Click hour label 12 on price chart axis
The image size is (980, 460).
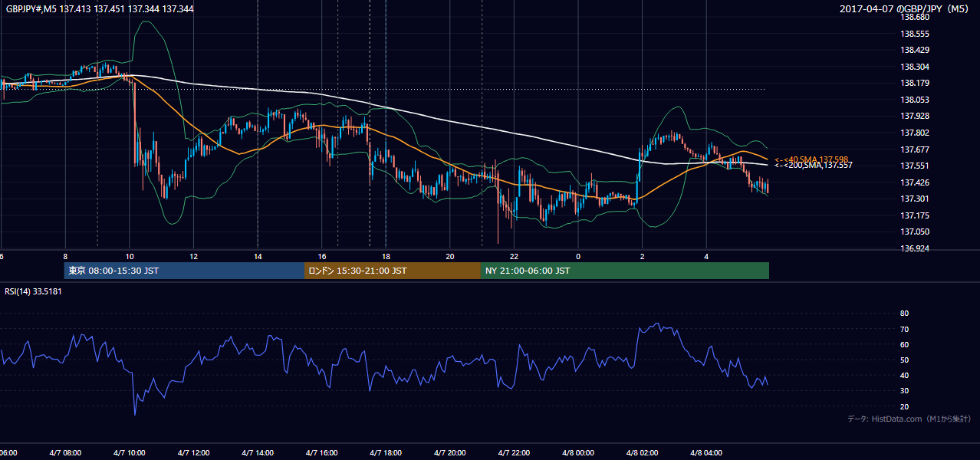(x=193, y=257)
